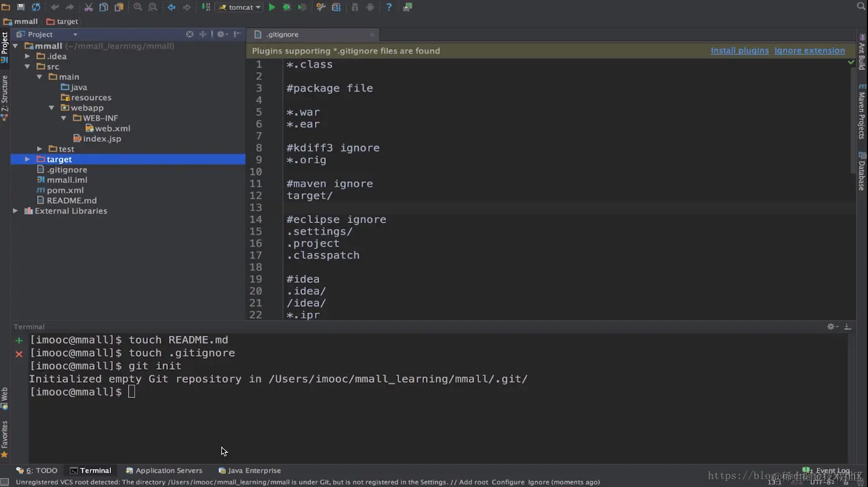The width and height of the screenshot is (868, 487).
Task: Navigate Back with blue left arrow
Action: 171,7
